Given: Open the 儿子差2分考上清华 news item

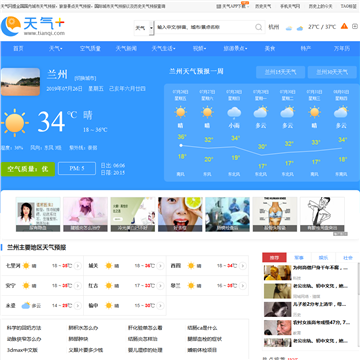Looking at the screenshot, I should pos(319,304).
